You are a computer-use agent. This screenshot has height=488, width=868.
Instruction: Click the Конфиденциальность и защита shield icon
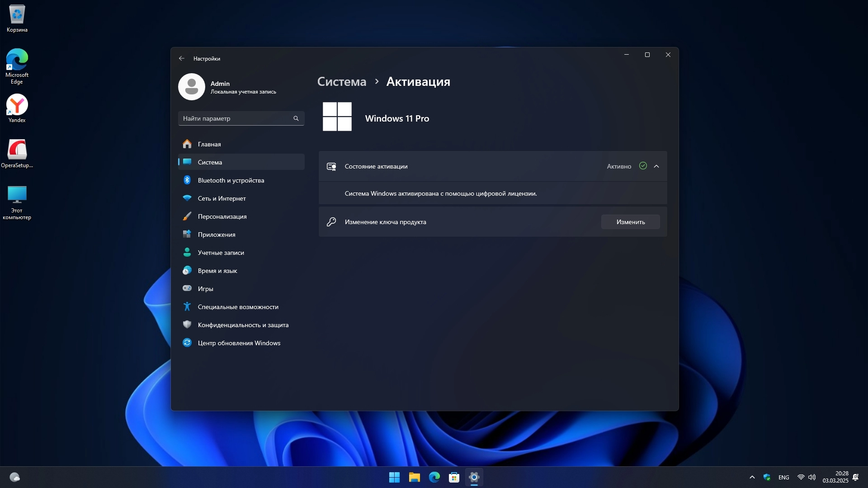pyautogui.click(x=187, y=324)
